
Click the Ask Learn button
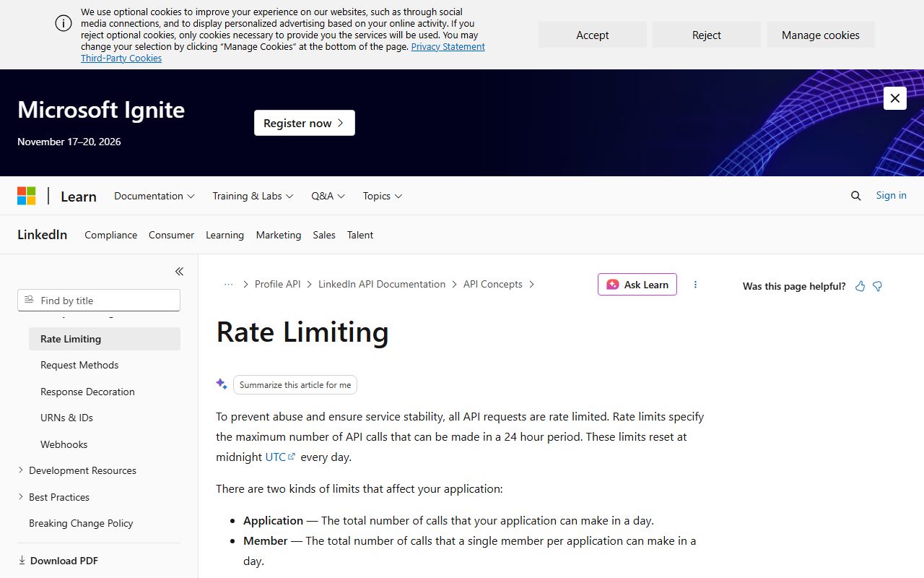(x=637, y=285)
